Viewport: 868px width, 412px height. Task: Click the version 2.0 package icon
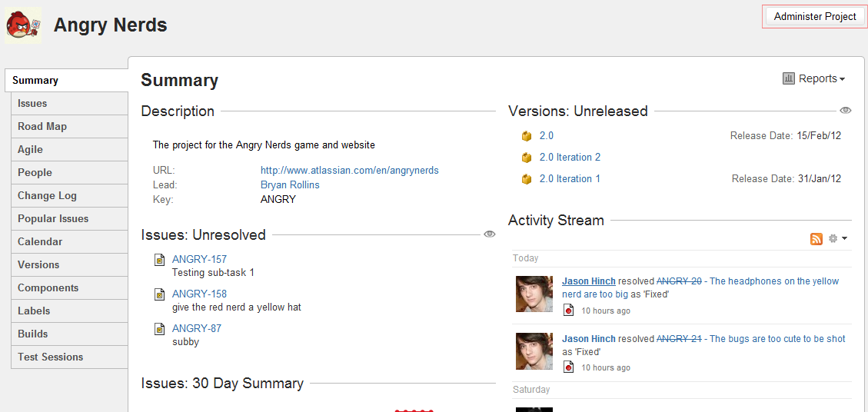[x=527, y=136]
